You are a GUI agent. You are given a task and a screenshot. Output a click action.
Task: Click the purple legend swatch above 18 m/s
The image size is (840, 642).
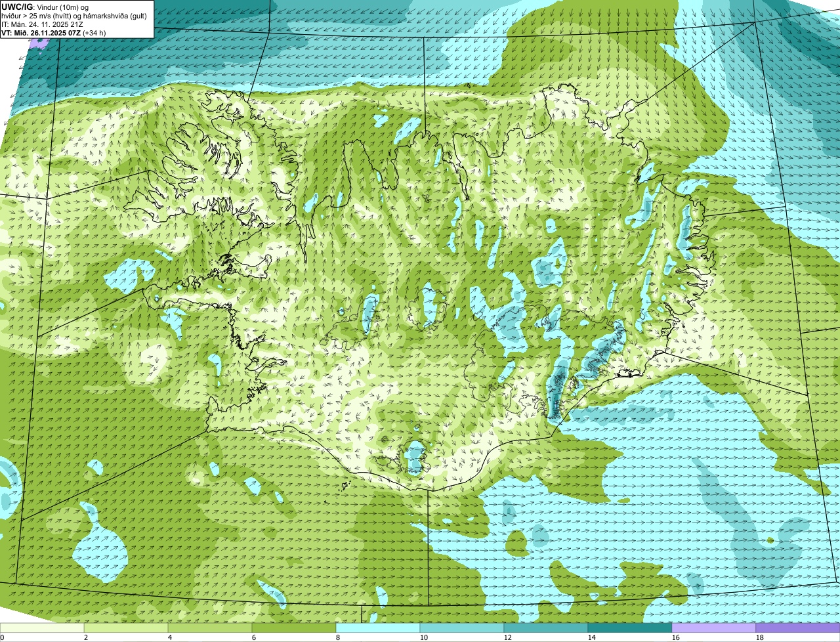point(798,628)
